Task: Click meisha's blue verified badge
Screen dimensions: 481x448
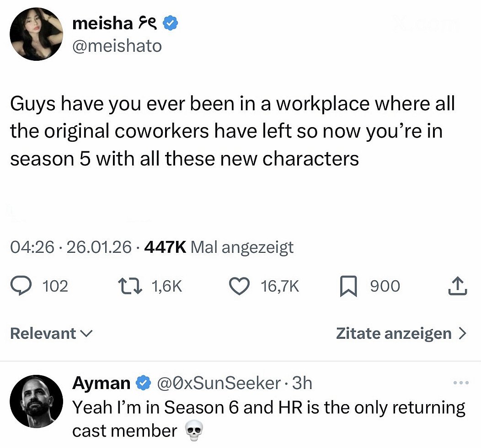Action: pos(171,23)
